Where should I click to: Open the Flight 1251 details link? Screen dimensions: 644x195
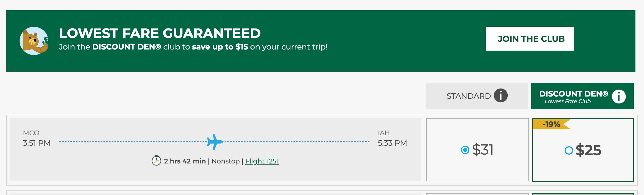pos(262,161)
